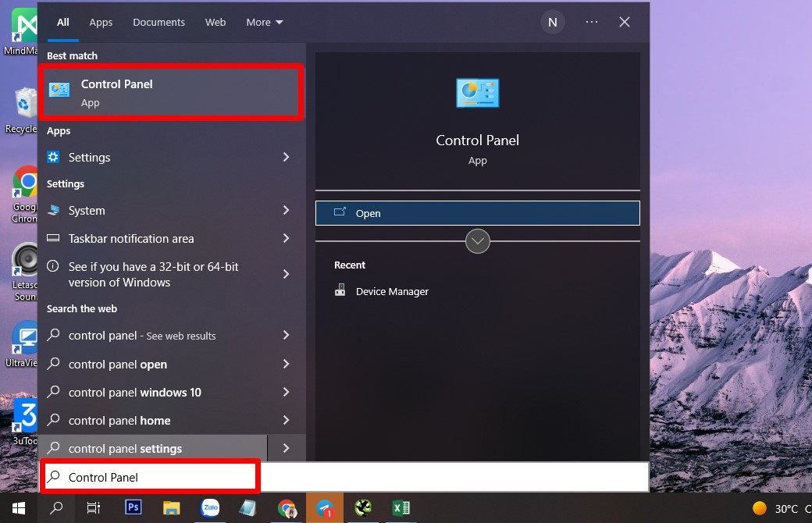The image size is (812, 523).
Task: Open Excel from the taskbar
Action: (401, 507)
